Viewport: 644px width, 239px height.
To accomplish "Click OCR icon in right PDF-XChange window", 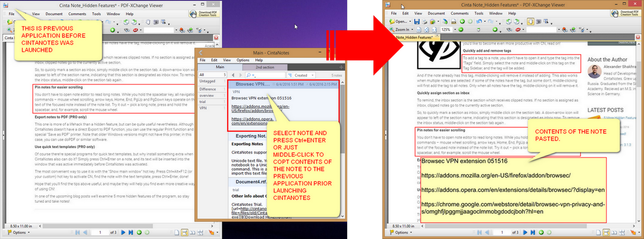I will [454, 22].
